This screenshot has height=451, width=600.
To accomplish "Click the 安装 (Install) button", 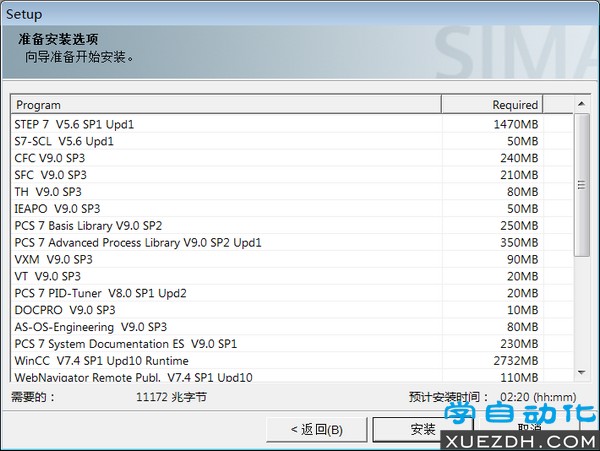I will [423, 429].
